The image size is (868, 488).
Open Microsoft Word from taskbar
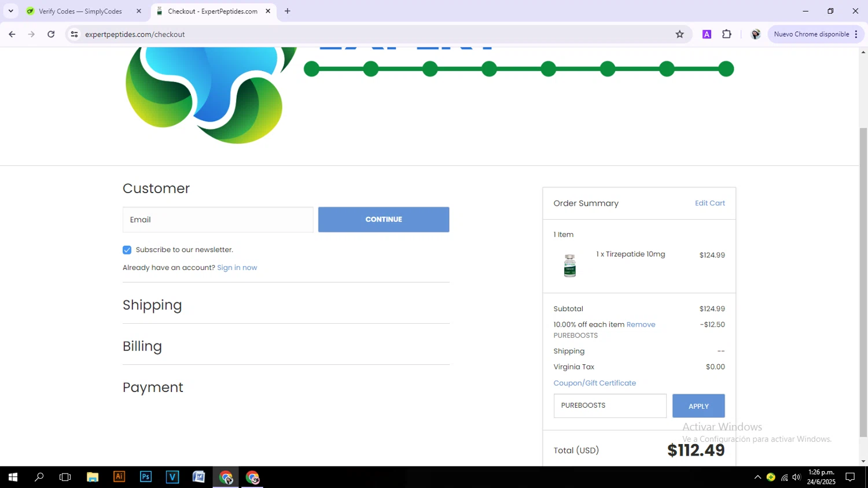[x=199, y=477]
